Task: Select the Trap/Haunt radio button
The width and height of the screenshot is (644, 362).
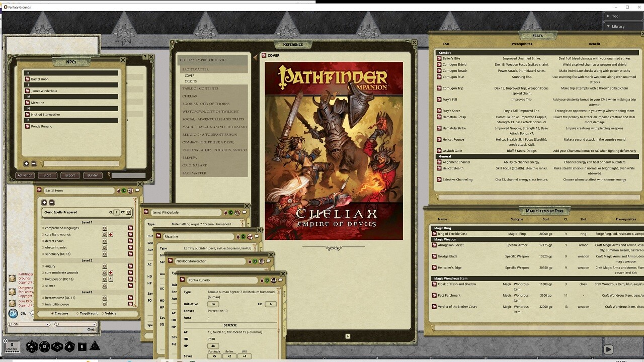Action: [77, 313]
